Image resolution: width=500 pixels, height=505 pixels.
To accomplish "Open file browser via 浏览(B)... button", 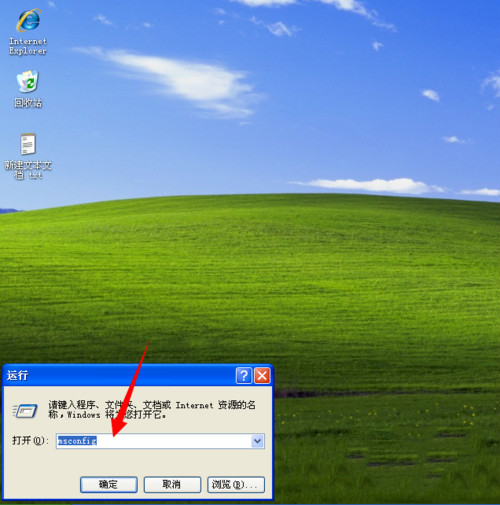I will pyautogui.click(x=236, y=484).
